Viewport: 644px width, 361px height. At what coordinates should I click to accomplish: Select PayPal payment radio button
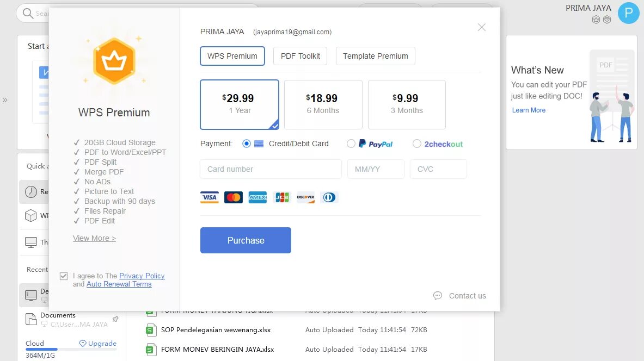[351, 144]
